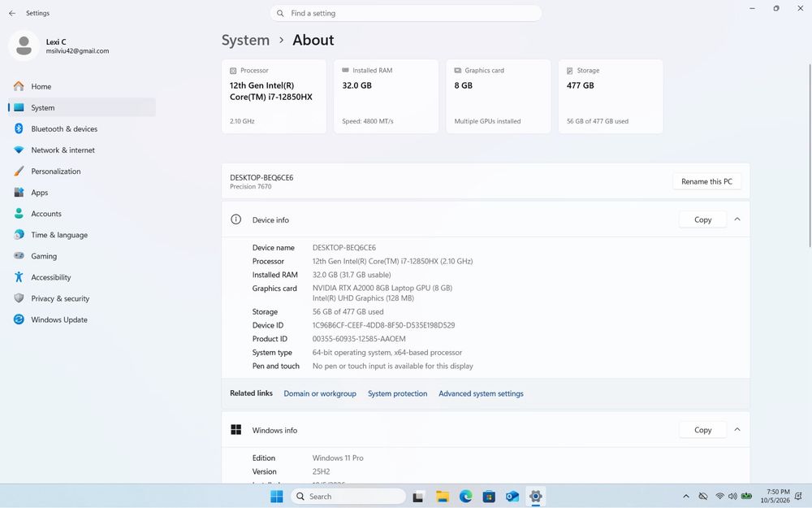The image size is (812, 508).
Task: Click the Time & language globe icon
Action: point(19,235)
